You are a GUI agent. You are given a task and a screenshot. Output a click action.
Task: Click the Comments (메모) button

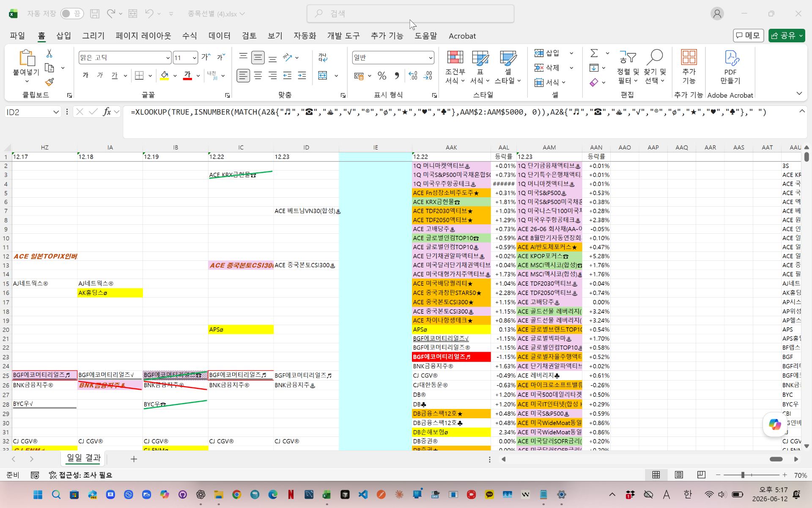click(x=748, y=36)
